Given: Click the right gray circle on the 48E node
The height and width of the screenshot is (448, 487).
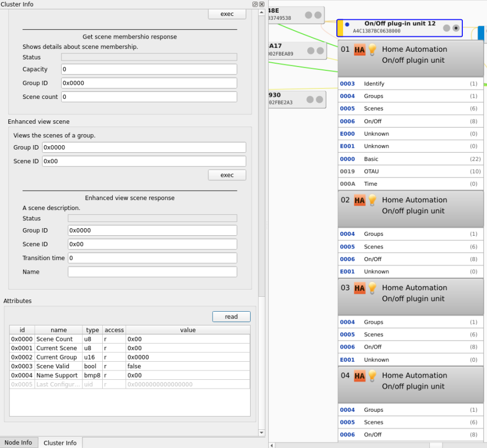Looking at the screenshot, I should tap(318, 15).
